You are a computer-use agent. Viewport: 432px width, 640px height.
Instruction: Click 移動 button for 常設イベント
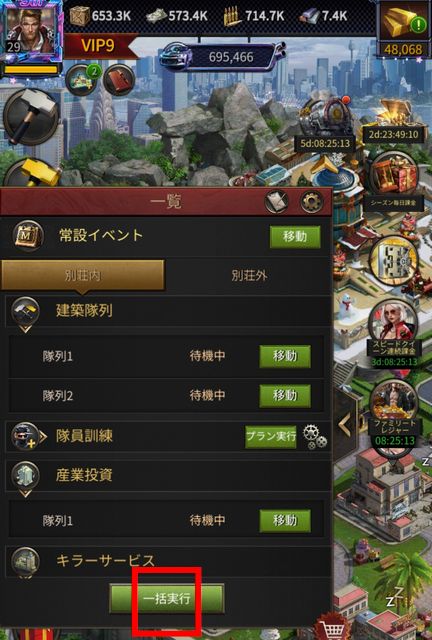[x=295, y=237]
